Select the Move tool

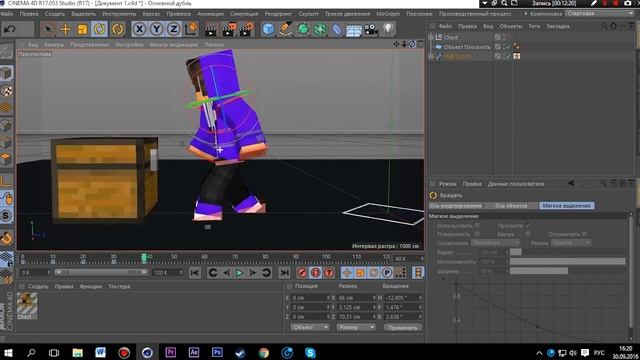point(65,29)
